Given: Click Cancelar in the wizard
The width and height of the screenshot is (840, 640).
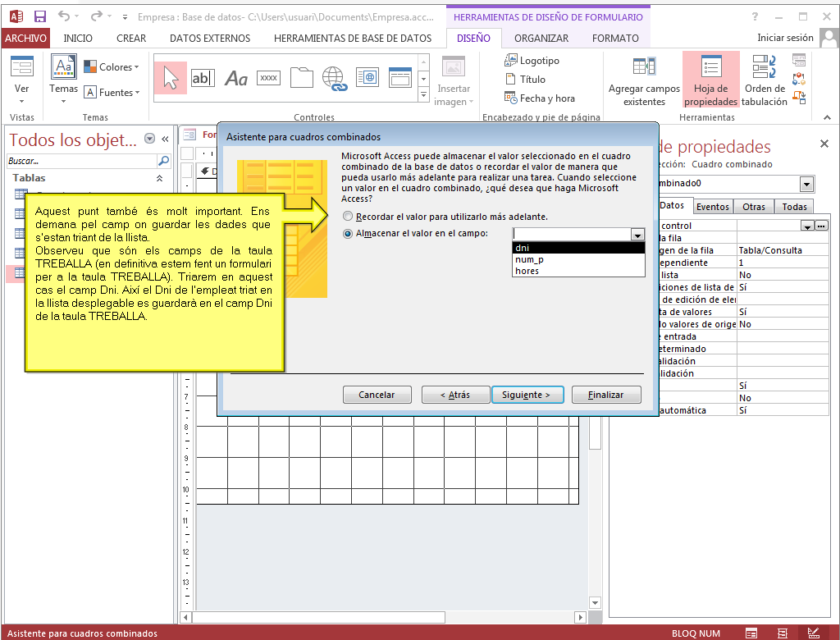Looking at the screenshot, I should click(377, 395).
